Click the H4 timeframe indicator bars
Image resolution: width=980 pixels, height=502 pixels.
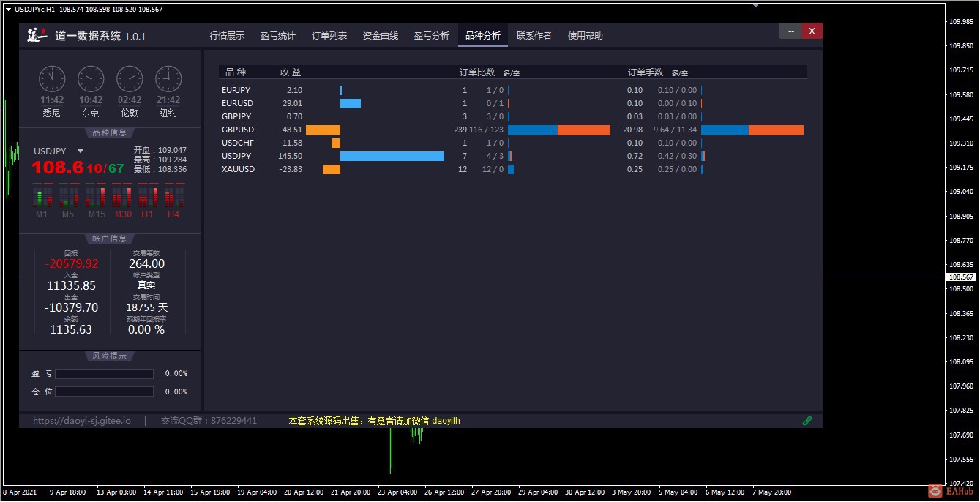tap(174, 195)
